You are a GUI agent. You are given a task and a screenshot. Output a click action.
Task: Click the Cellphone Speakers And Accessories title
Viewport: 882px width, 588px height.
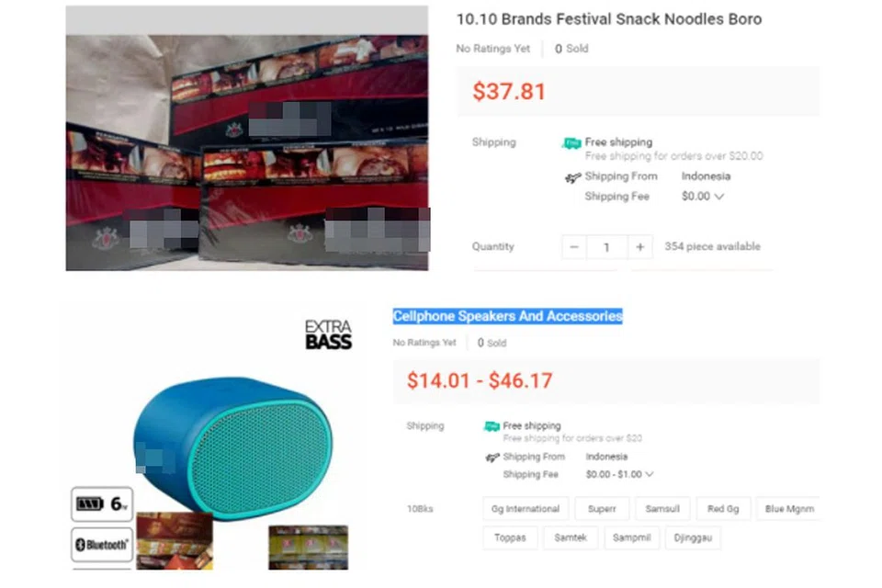pyautogui.click(x=507, y=316)
